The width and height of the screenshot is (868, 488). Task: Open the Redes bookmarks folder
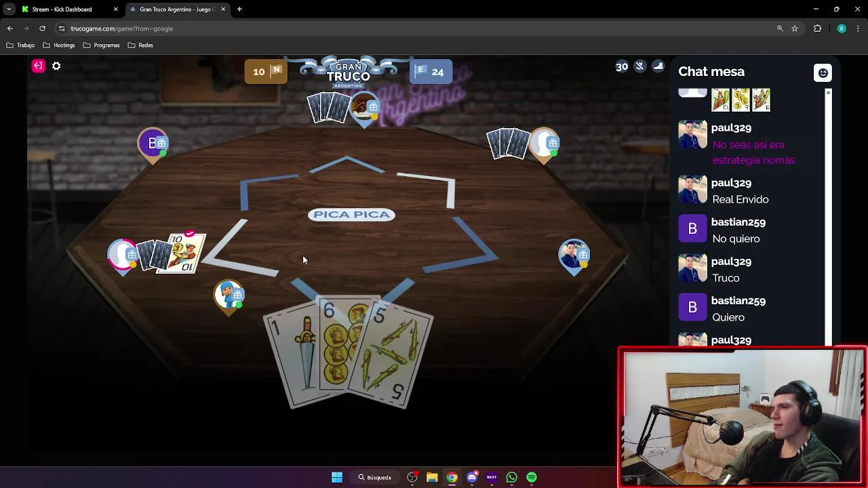141,45
